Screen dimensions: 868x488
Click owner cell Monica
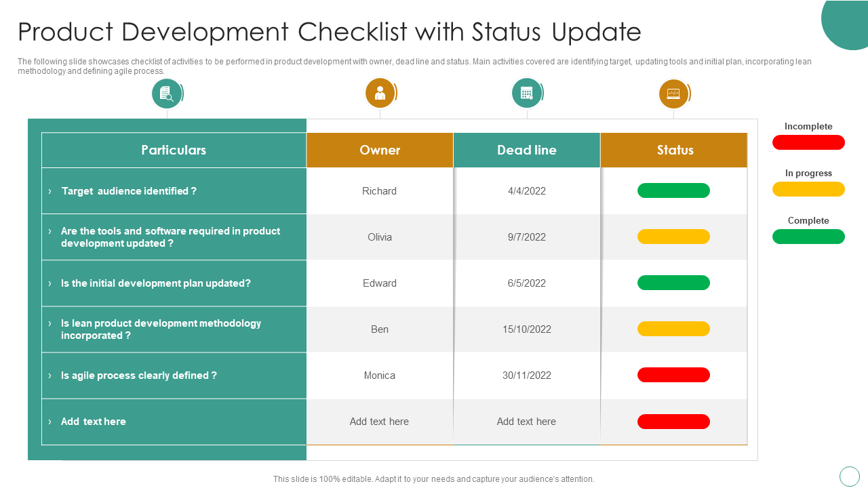tap(380, 375)
